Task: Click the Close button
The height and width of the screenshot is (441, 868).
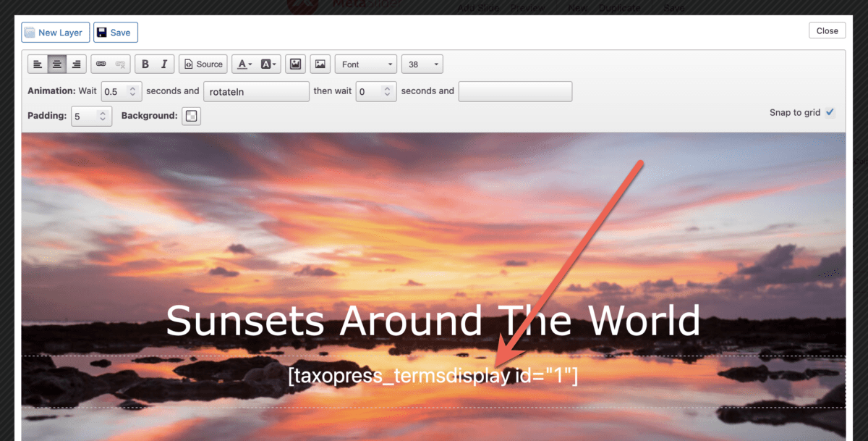Action: pyautogui.click(x=827, y=30)
